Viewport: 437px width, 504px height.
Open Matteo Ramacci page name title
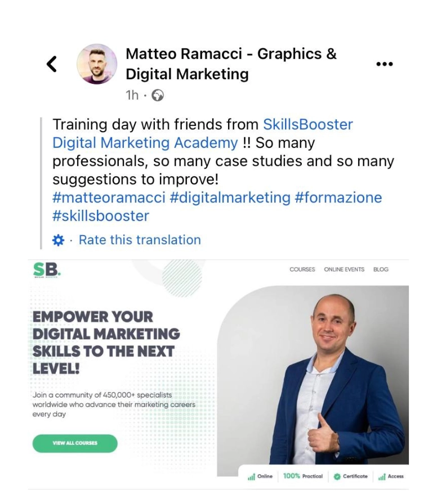[231, 64]
